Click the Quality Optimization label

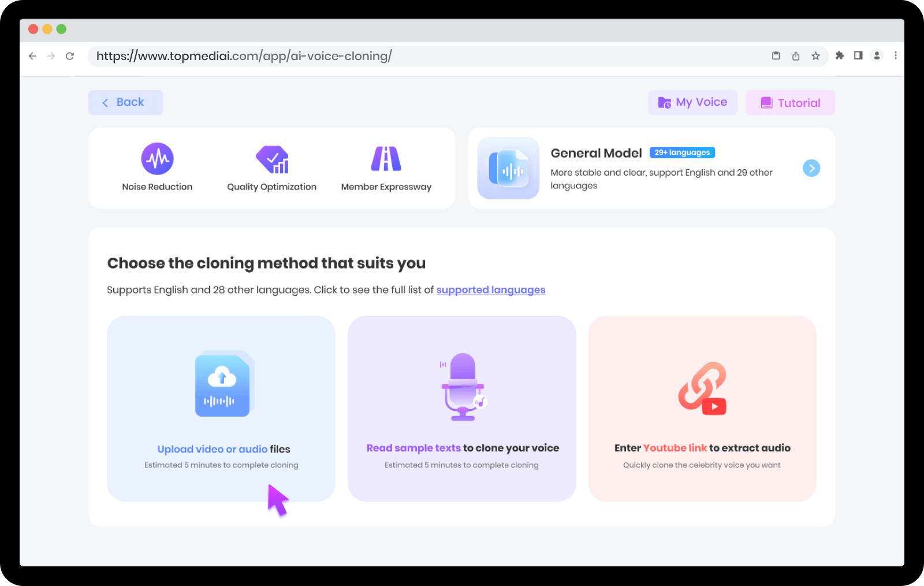[271, 187]
